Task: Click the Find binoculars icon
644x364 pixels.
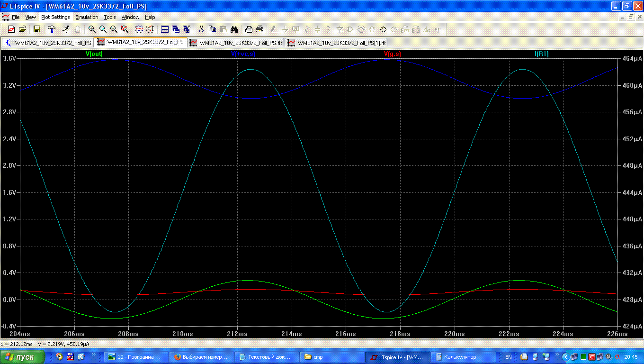Action: click(x=234, y=29)
